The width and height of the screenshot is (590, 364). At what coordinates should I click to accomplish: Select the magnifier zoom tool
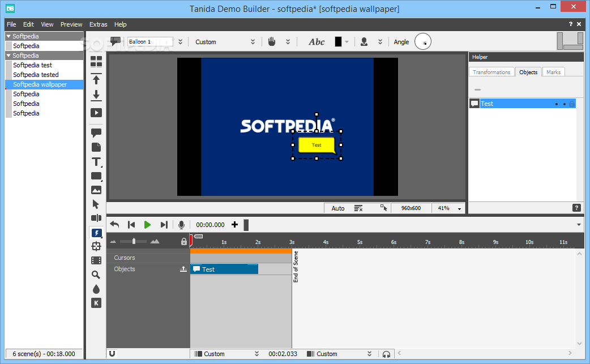[x=96, y=275]
